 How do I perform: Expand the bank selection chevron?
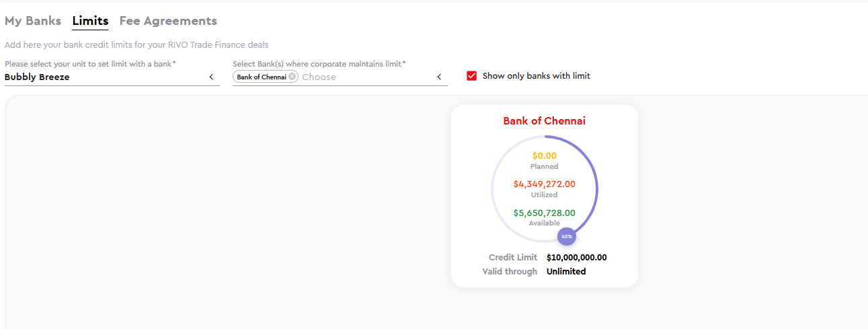click(x=439, y=77)
